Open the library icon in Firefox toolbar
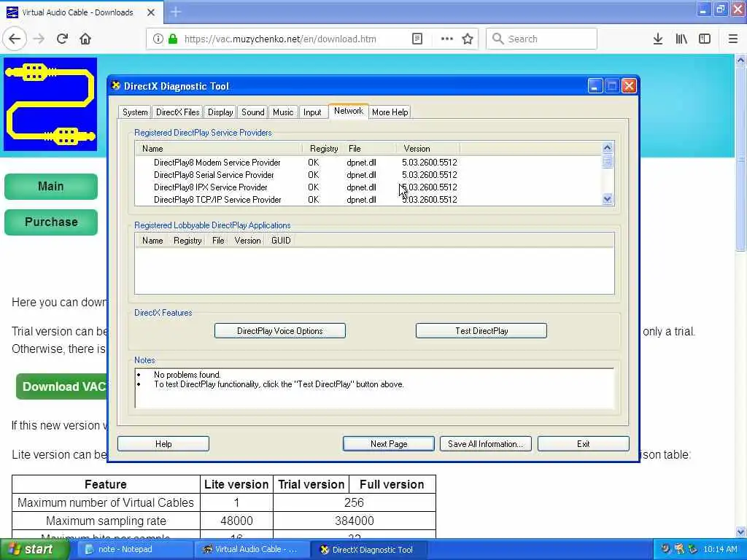Viewport: 747px width, 560px height. (681, 39)
